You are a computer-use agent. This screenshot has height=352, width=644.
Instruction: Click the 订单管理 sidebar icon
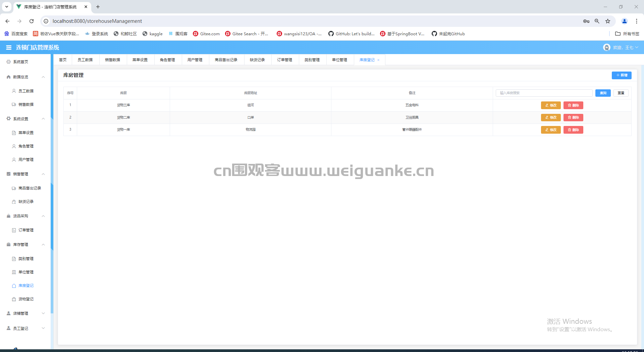click(x=14, y=230)
